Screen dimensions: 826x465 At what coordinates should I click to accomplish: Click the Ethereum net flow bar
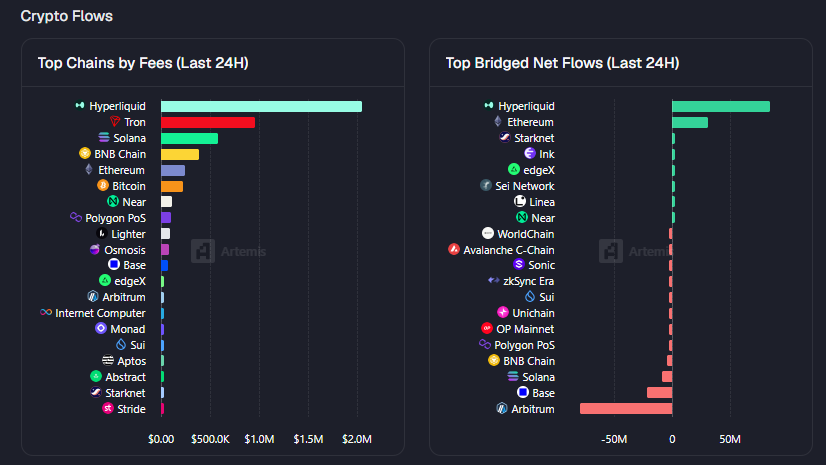(x=690, y=122)
